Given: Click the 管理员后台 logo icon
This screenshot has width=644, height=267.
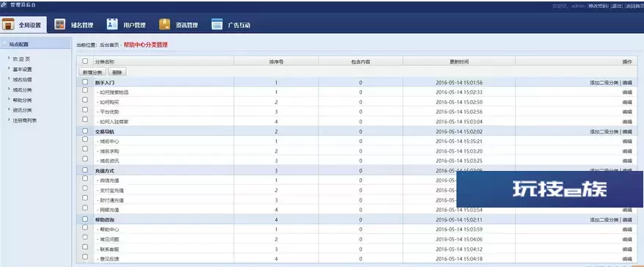Looking at the screenshot, I should 4,5.
